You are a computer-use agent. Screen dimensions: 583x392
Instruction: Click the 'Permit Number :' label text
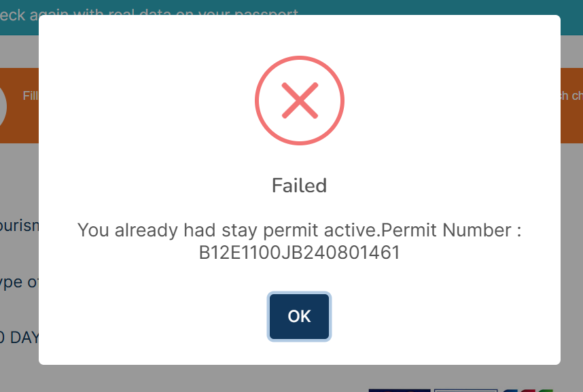451,230
